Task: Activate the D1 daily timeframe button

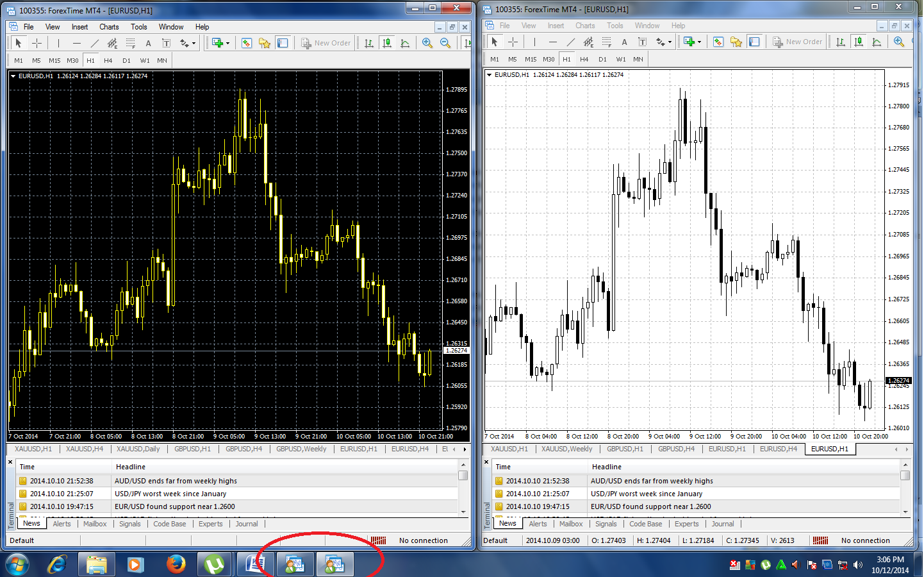Action: tap(126, 59)
